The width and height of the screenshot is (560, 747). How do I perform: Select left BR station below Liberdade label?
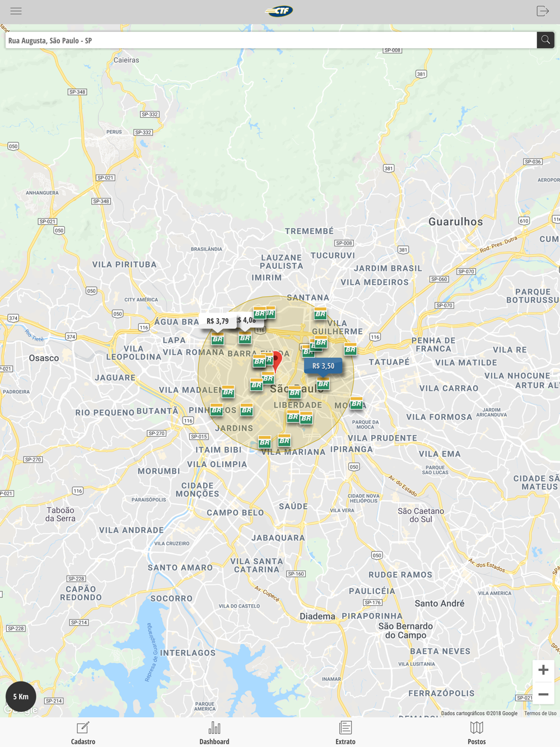point(292,416)
